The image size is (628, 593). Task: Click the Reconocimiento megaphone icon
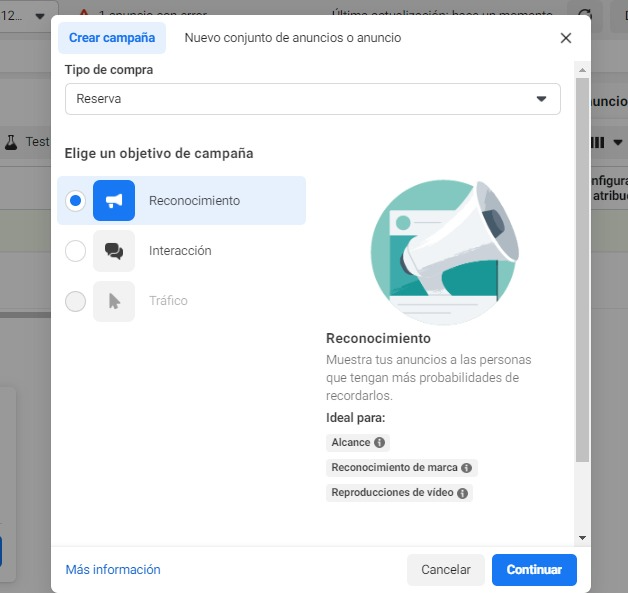(114, 201)
